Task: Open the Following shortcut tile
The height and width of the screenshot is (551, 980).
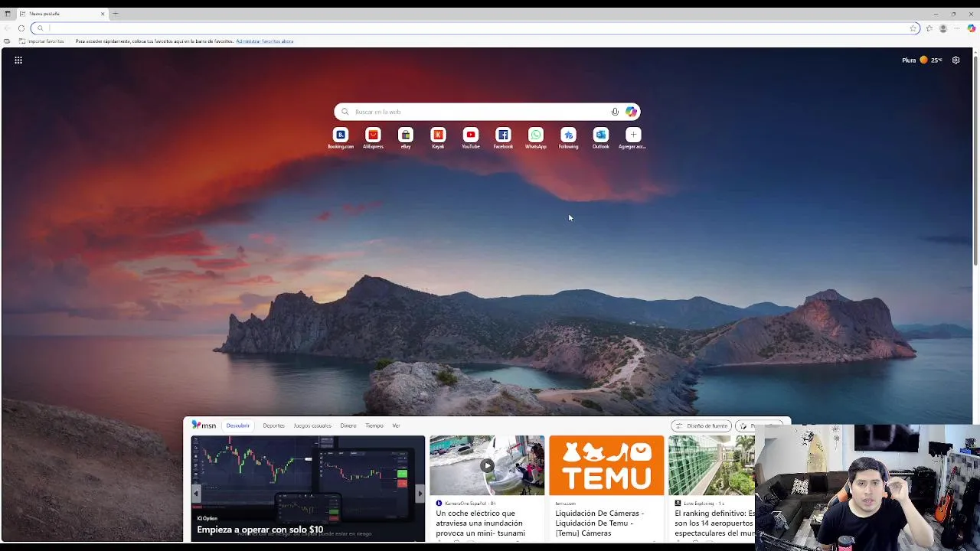Action: (568, 138)
